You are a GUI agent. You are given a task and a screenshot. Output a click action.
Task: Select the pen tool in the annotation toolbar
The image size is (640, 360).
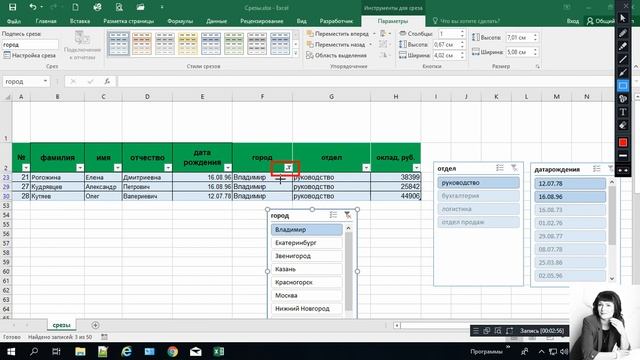pyautogui.click(x=623, y=33)
